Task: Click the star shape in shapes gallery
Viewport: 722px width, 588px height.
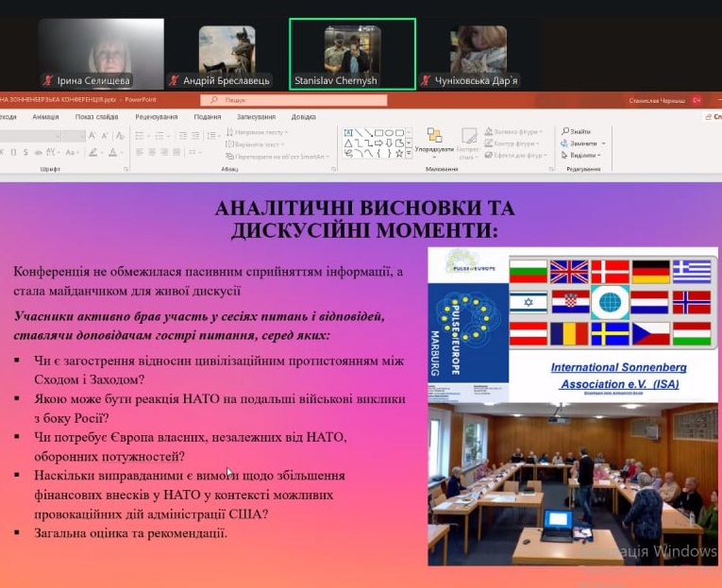Action: click(x=398, y=153)
